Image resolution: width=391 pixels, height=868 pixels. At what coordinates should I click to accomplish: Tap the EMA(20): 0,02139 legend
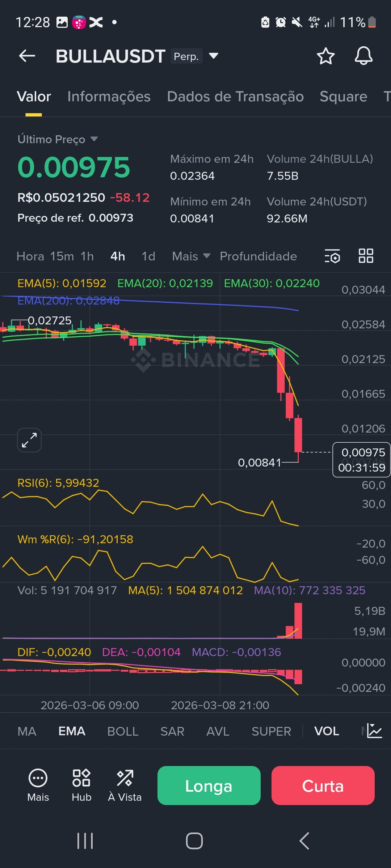click(x=165, y=283)
